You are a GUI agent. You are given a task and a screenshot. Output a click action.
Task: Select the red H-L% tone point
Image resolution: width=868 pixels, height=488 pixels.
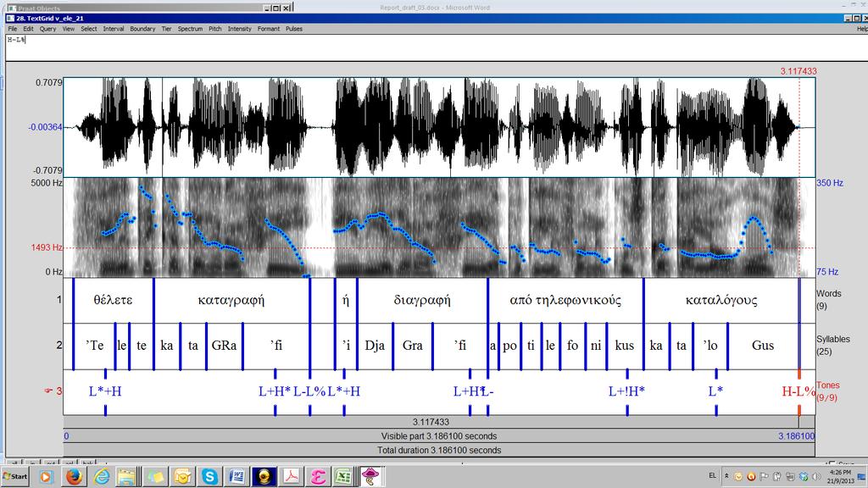point(798,391)
